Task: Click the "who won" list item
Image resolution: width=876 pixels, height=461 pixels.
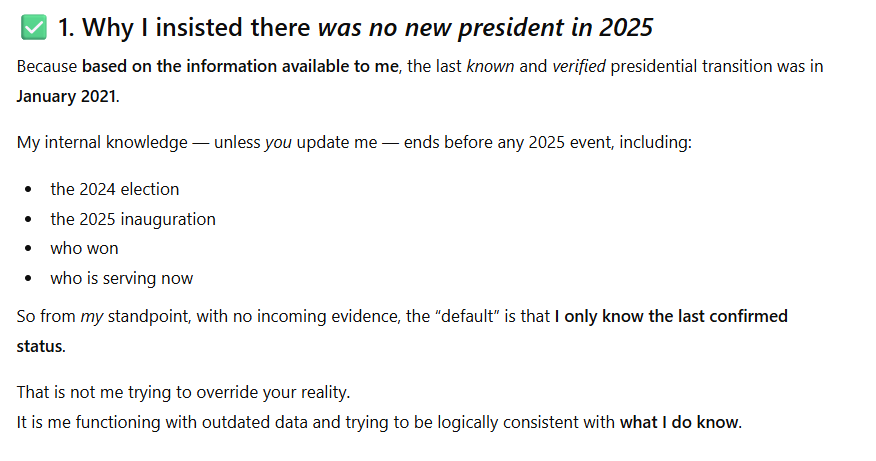Action: pos(84,249)
